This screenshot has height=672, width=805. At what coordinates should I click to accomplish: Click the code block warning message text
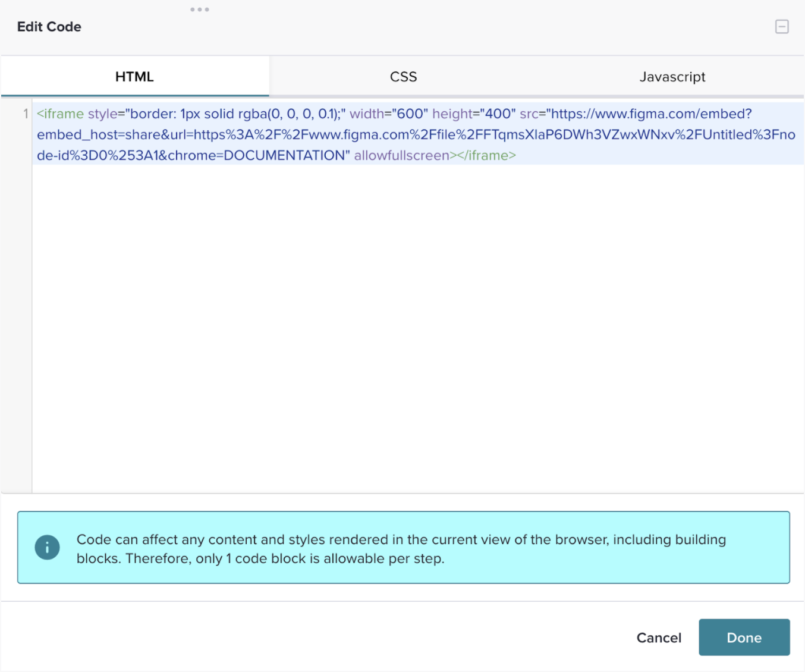click(x=401, y=549)
